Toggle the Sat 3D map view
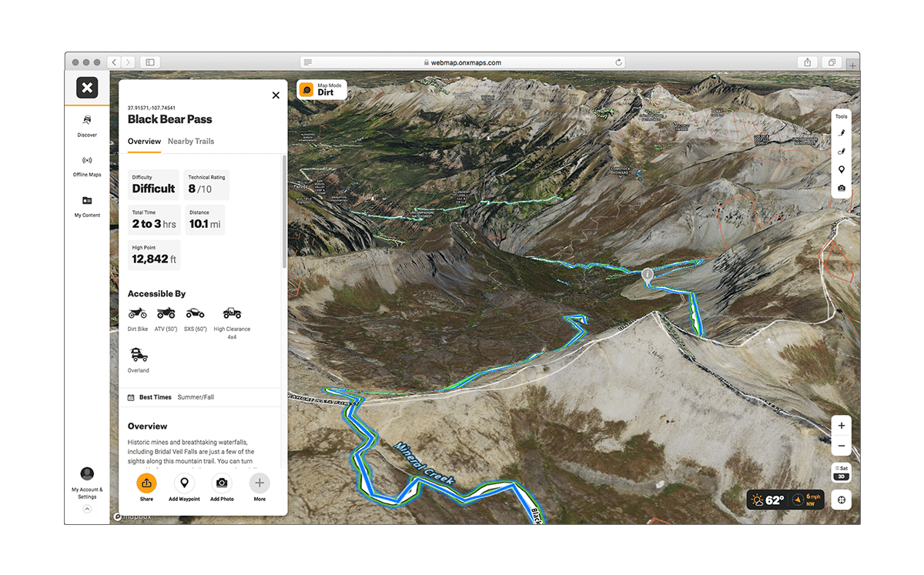Screen dimensions: 924x575 (x=841, y=472)
